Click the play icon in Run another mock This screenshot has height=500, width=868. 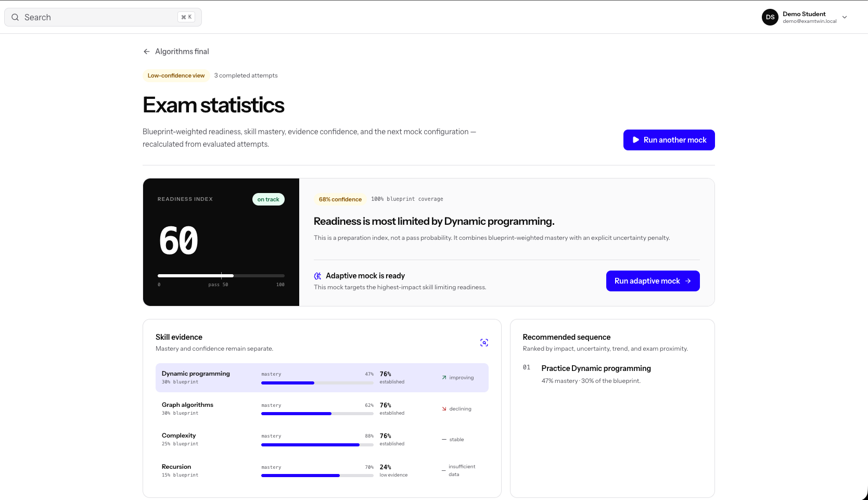635,140
